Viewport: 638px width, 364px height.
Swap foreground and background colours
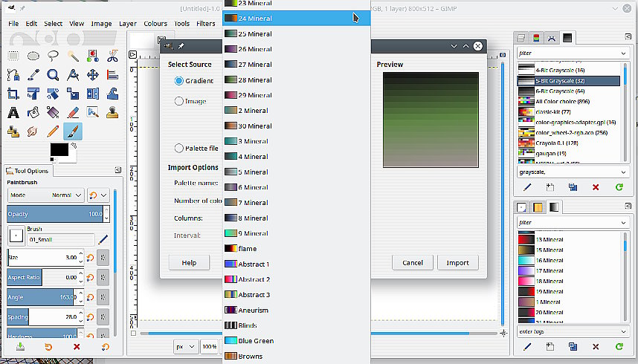pos(74,146)
